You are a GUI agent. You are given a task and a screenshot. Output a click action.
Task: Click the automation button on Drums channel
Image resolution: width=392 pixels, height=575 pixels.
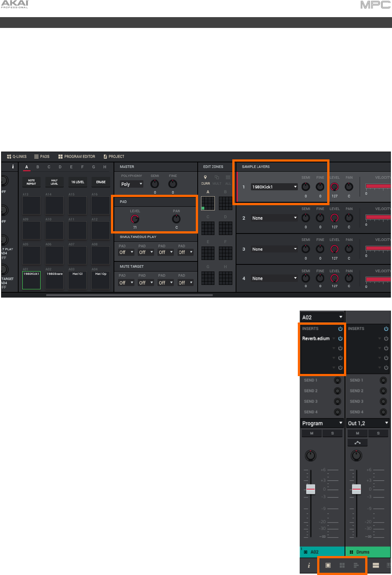click(x=357, y=443)
